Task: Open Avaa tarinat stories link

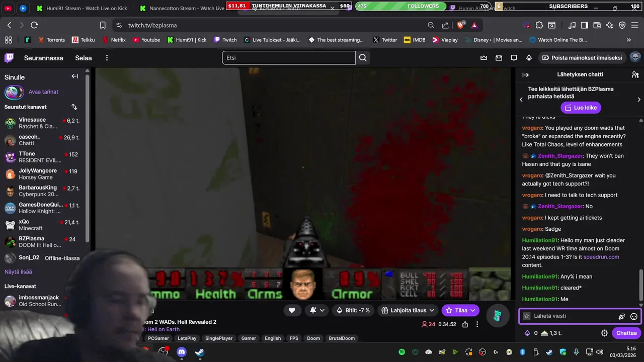Action: click(43, 92)
